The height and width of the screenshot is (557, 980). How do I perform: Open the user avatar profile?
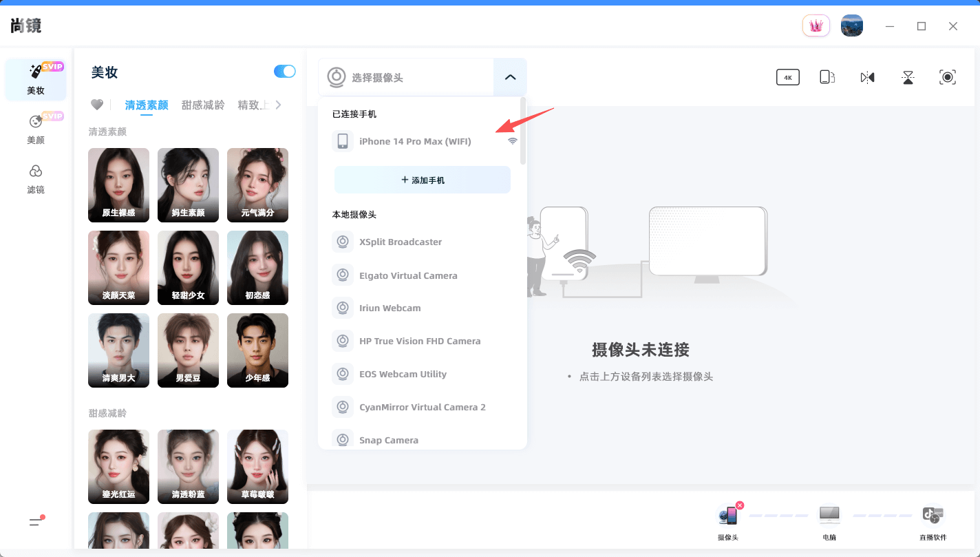coord(852,26)
